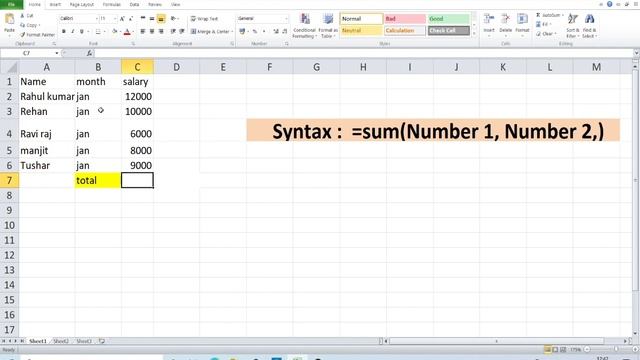
Task: Toggle bold formatting
Action: [x=64, y=31]
